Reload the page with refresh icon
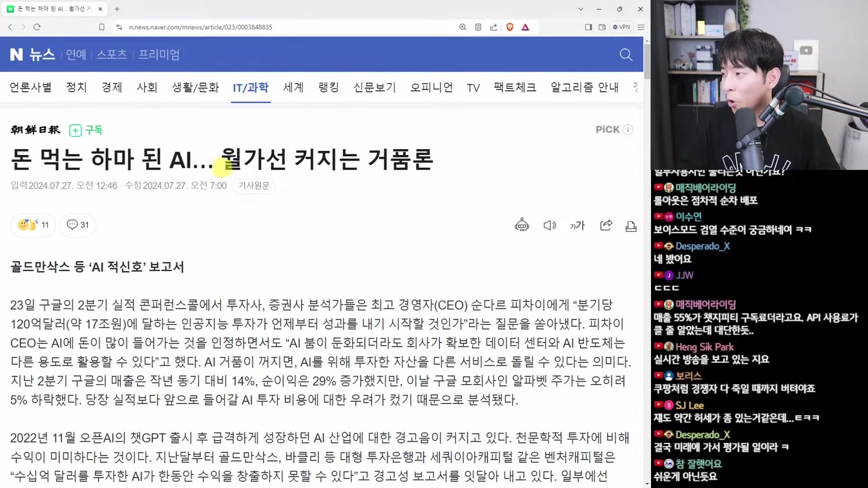Viewport: 868px width, 488px height. point(37,27)
